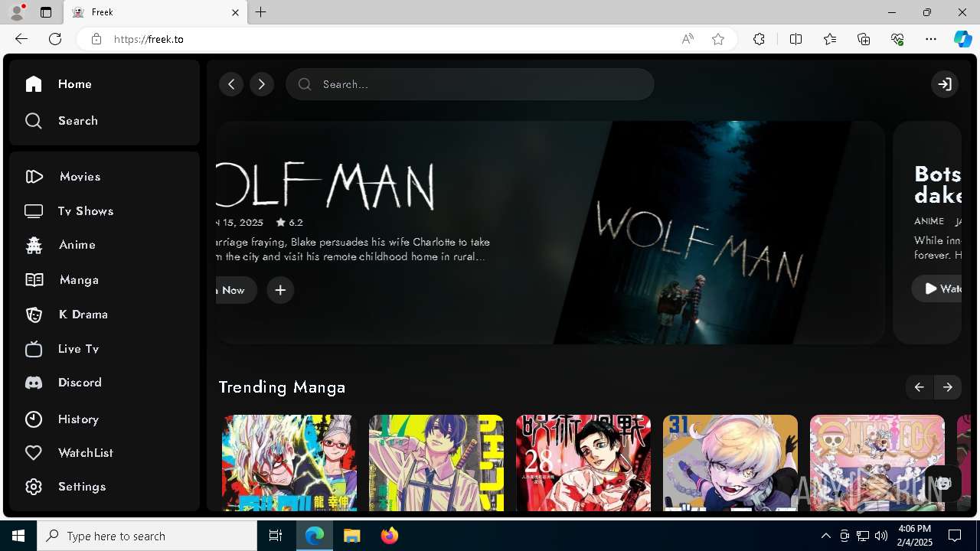Open the system volume icon

(x=880, y=536)
